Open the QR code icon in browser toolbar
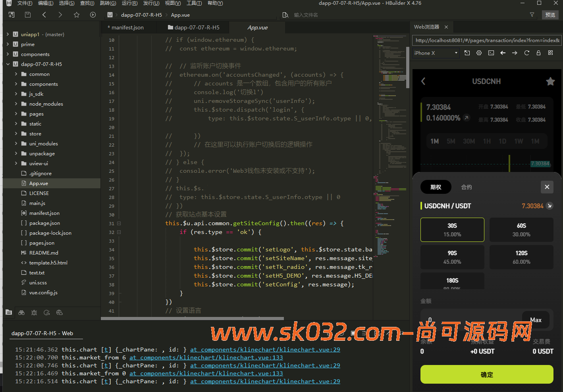Screen dimensions: 563x392 [x=550, y=53]
